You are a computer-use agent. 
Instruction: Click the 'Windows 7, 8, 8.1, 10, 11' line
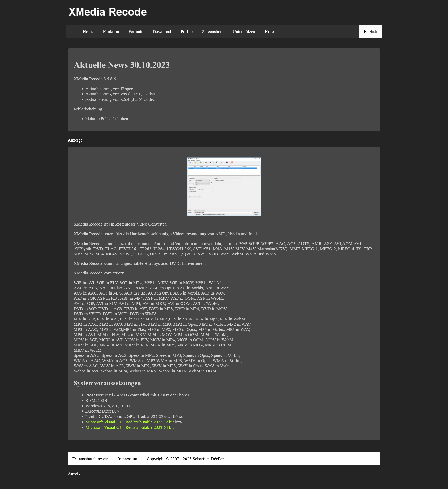tap(108, 405)
